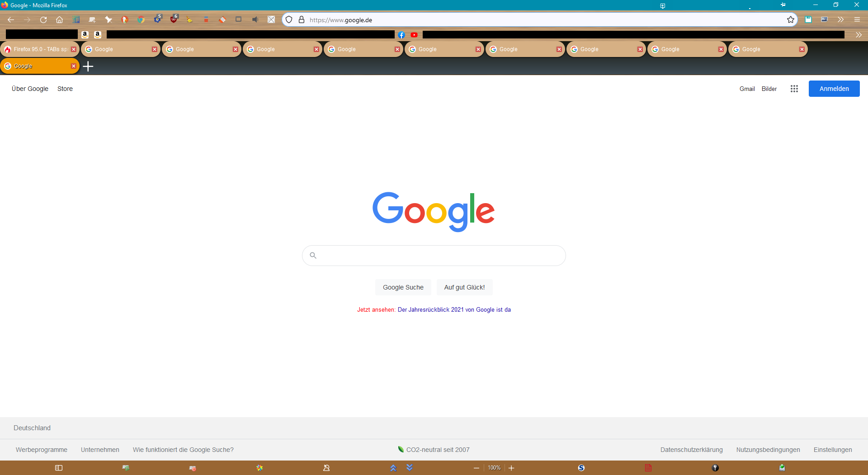Screen dimensions: 868x475
Task: Open the first Amazon bookmark
Action: tap(85, 35)
